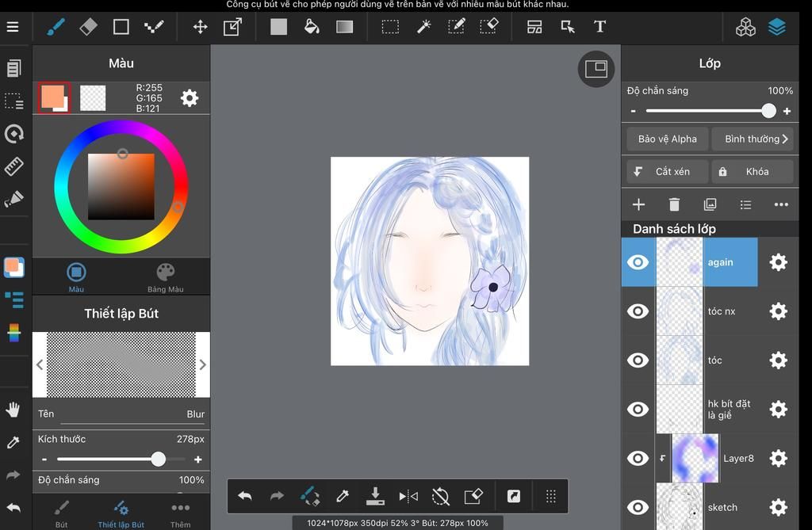Open the Bút tab
Image resolution: width=812 pixels, height=530 pixels.
tap(62, 514)
